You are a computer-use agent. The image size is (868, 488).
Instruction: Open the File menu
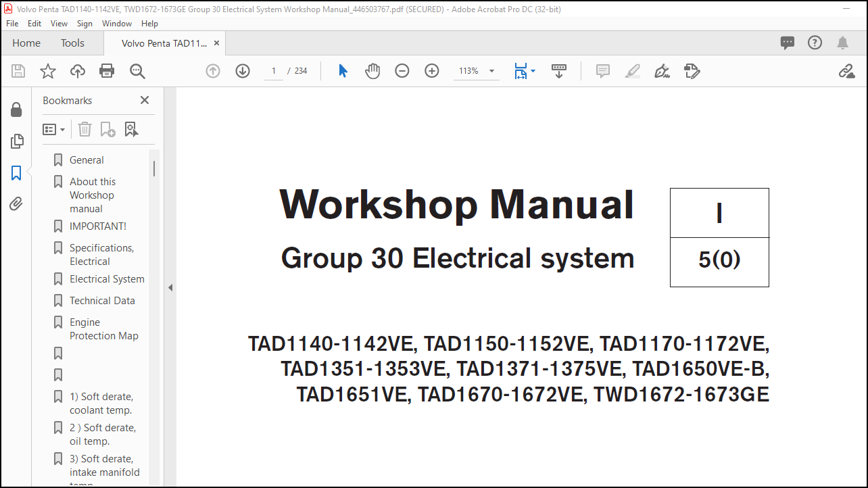click(12, 23)
